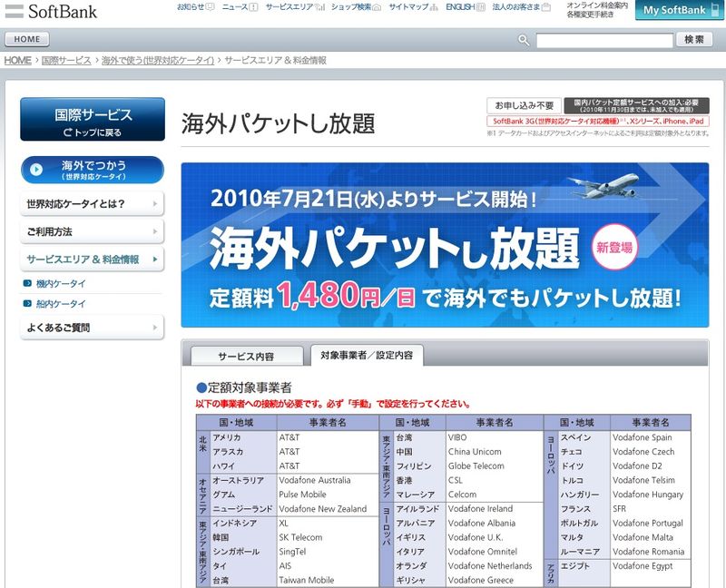Open 機内ケータイ sidebar link
The image size is (726, 588).
(61, 283)
